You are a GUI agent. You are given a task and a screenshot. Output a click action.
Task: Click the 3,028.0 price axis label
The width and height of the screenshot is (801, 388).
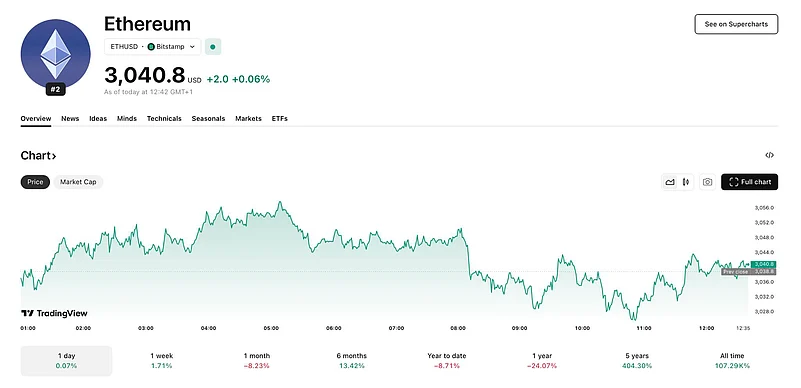764,311
